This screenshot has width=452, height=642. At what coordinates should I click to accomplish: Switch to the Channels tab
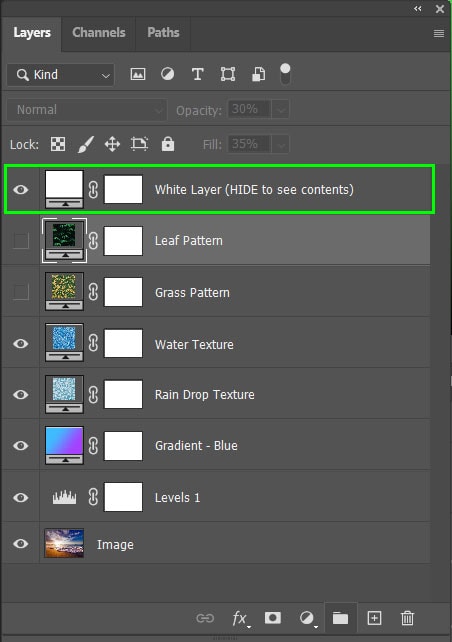(99, 33)
